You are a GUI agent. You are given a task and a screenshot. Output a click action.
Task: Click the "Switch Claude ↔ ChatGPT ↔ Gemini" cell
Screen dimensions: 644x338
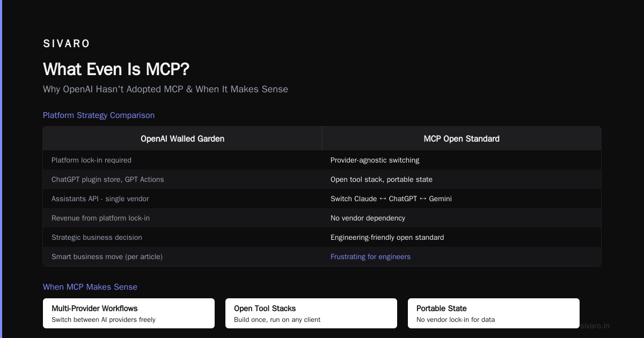pyautogui.click(x=462, y=199)
